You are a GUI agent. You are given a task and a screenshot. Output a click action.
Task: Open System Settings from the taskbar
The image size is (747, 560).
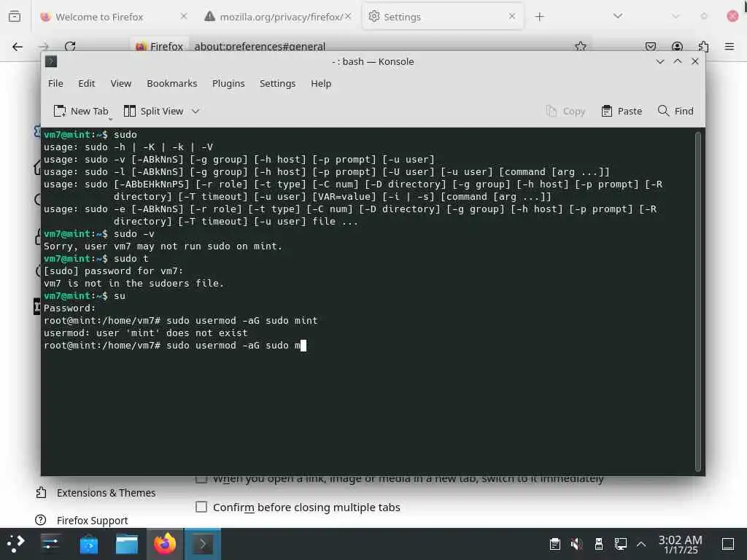click(x=50, y=544)
